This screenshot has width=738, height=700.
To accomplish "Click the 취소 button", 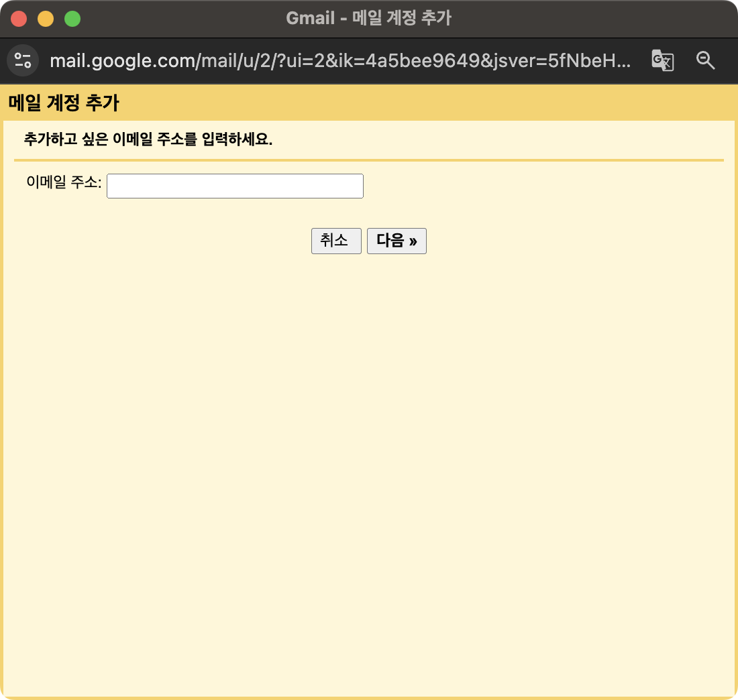I will [336, 241].
